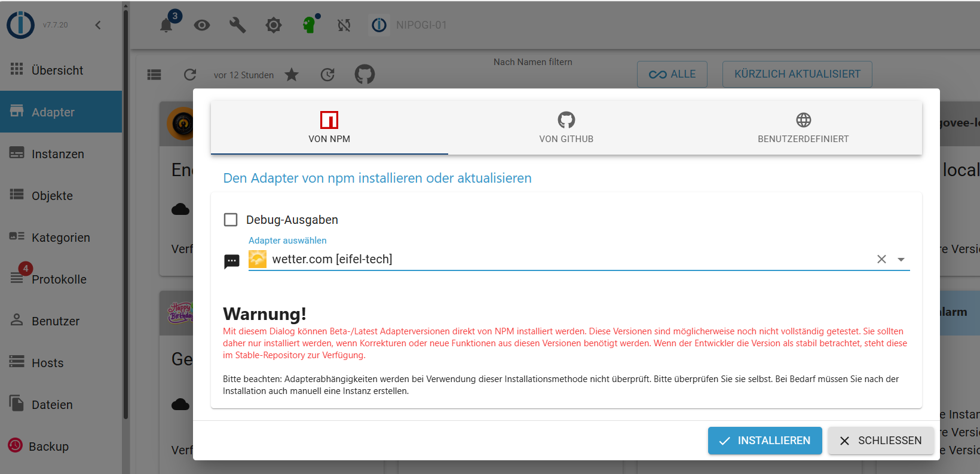Click the GitHub install icon in toolbar
The height and width of the screenshot is (474, 980).
click(x=365, y=74)
